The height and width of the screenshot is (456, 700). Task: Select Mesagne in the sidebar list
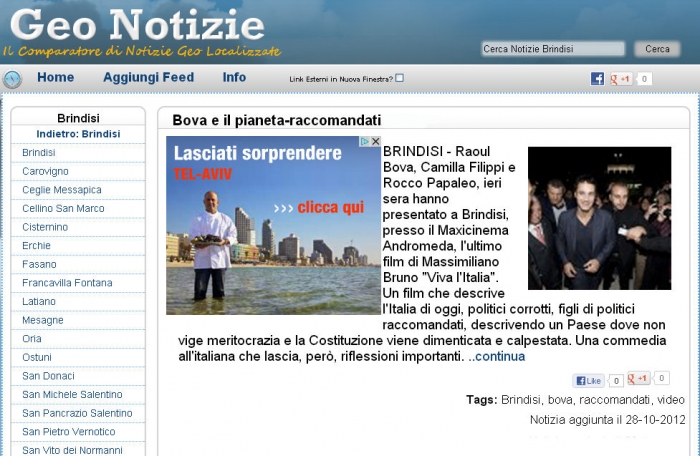(x=43, y=320)
